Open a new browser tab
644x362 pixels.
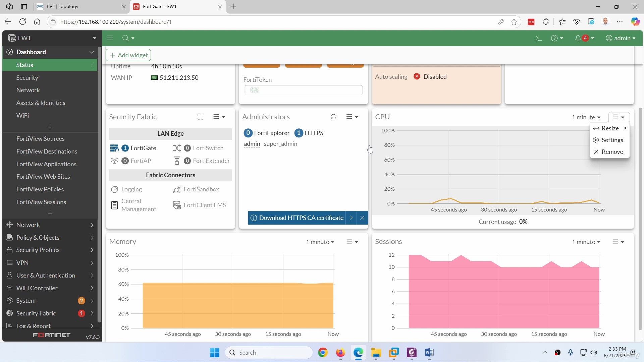233,7
